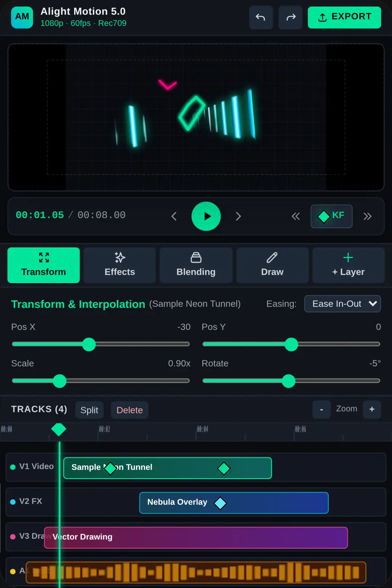Click the AM app logo

click(x=22, y=17)
